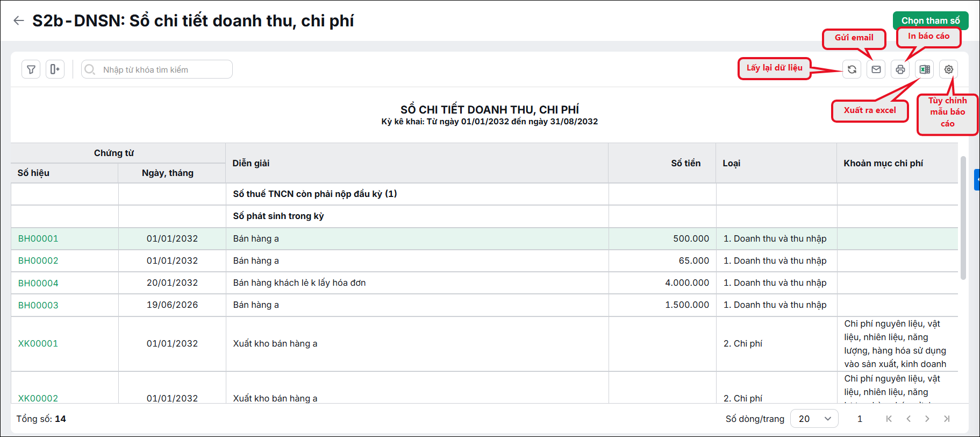Image resolution: width=980 pixels, height=437 pixels.
Task: Go to the previous page arrow
Action: (909, 419)
